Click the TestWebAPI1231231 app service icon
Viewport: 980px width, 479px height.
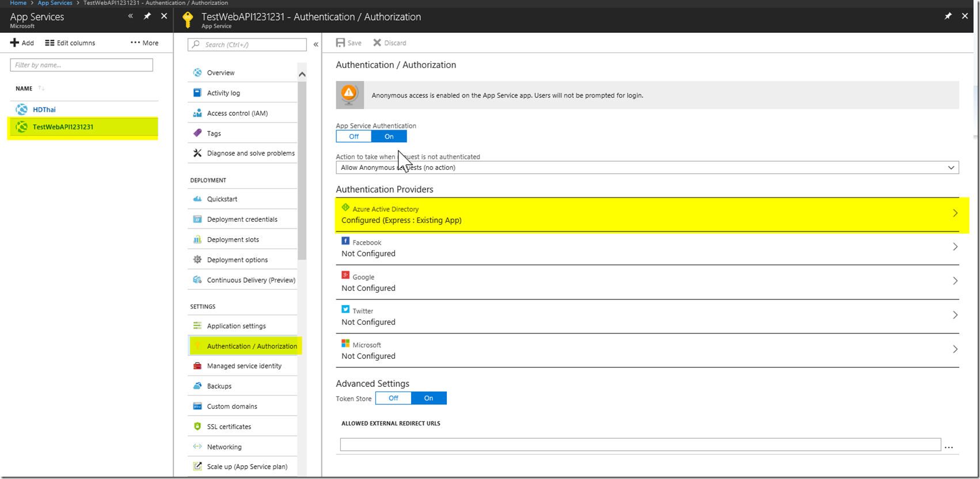[x=22, y=127]
